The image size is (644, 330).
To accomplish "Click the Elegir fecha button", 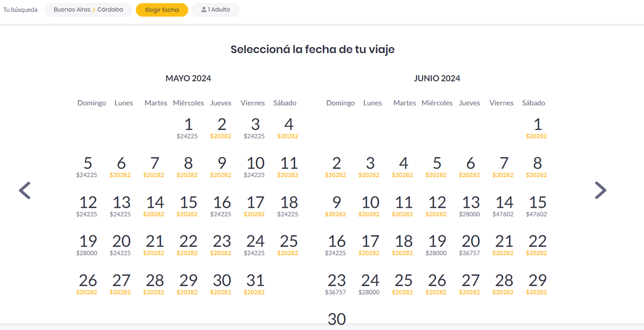I will 162,10.
